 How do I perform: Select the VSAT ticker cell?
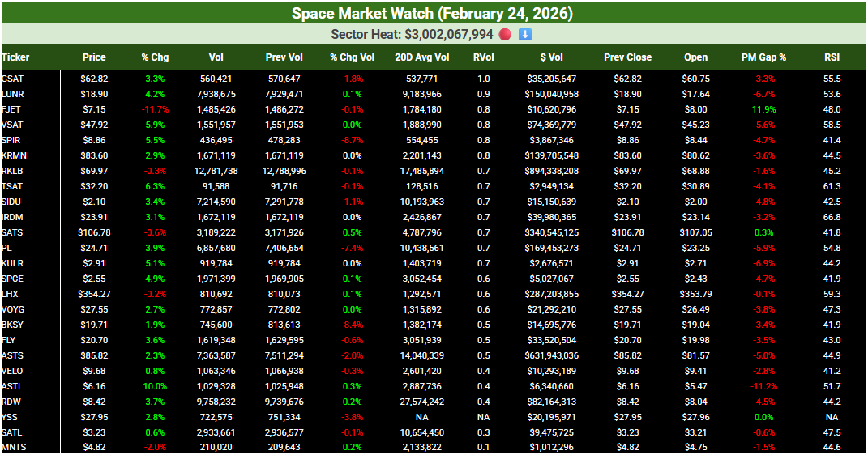pyautogui.click(x=12, y=125)
